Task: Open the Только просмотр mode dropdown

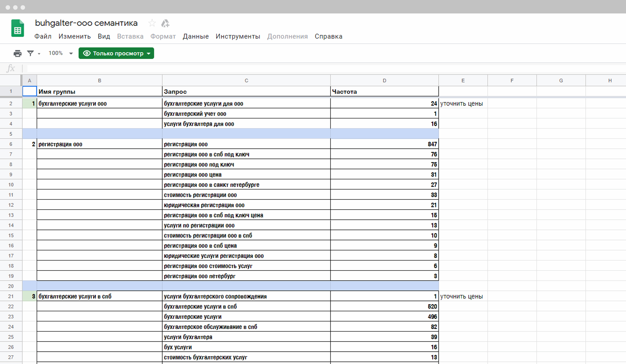Action: tap(116, 53)
